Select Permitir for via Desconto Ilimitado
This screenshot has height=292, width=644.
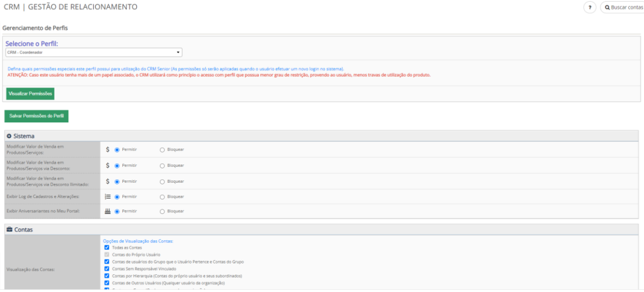(117, 181)
